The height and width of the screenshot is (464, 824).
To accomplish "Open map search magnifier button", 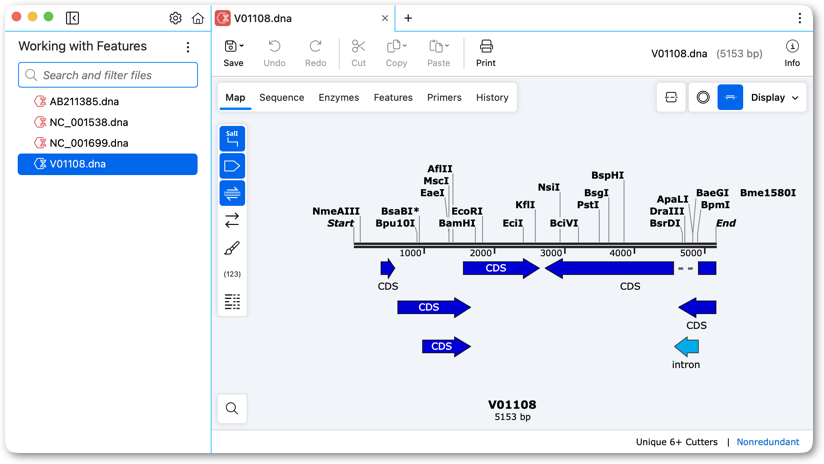I will point(232,408).
